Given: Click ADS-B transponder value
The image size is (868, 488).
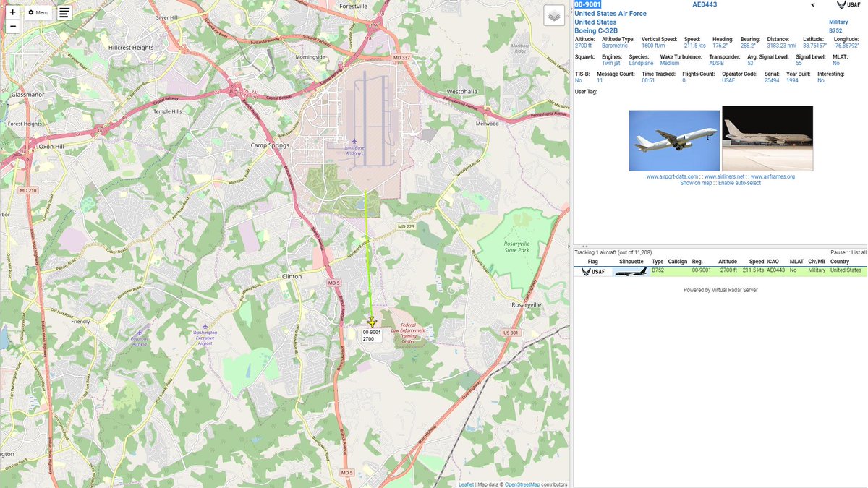Looking at the screenshot, I should pos(716,63).
